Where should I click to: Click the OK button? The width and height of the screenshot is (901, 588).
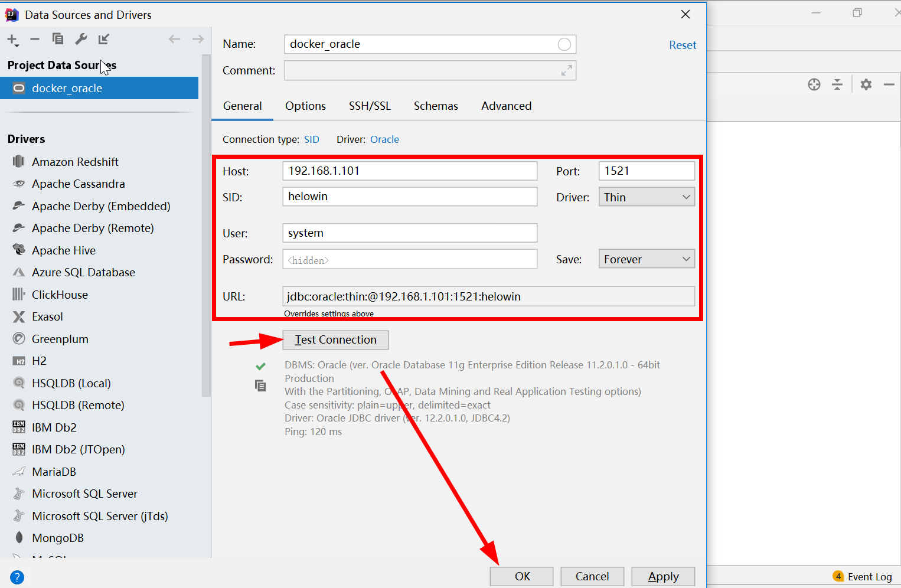pyautogui.click(x=522, y=577)
